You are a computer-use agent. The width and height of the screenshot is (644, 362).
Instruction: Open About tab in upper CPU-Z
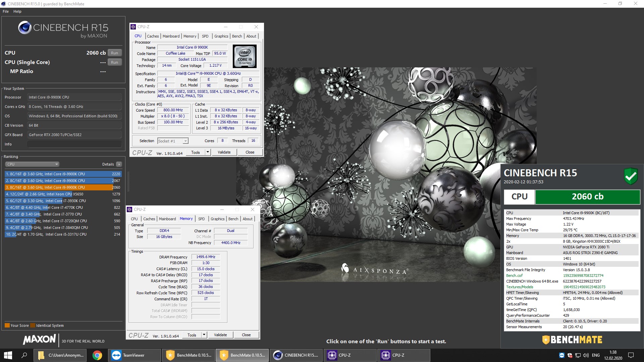coord(251,36)
